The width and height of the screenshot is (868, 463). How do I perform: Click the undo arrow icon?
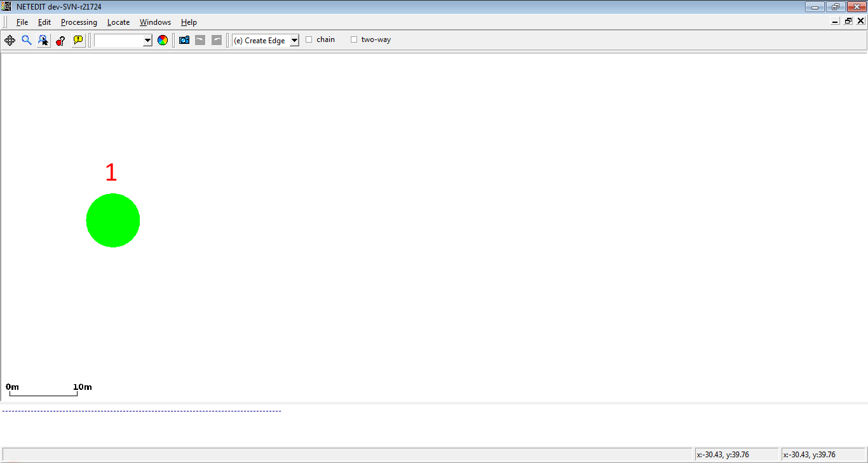pos(200,40)
